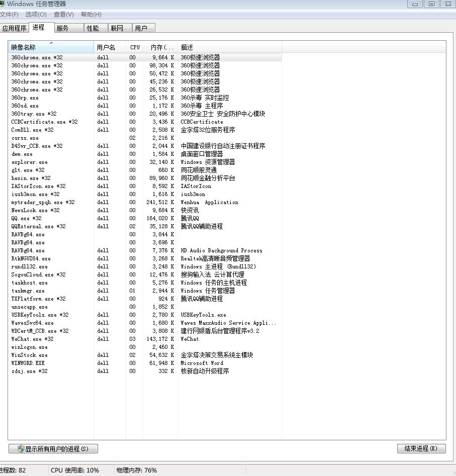
Task: Click 显示所有用户的进程 button
Action: (x=53, y=449)
